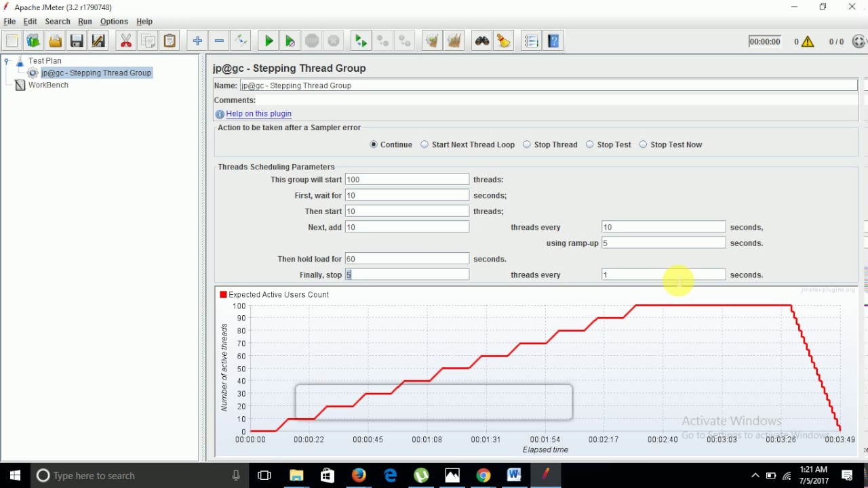Collapse the Test Plan tree node
The height and width of the screenshot is (488, 868).
(7, 61)
